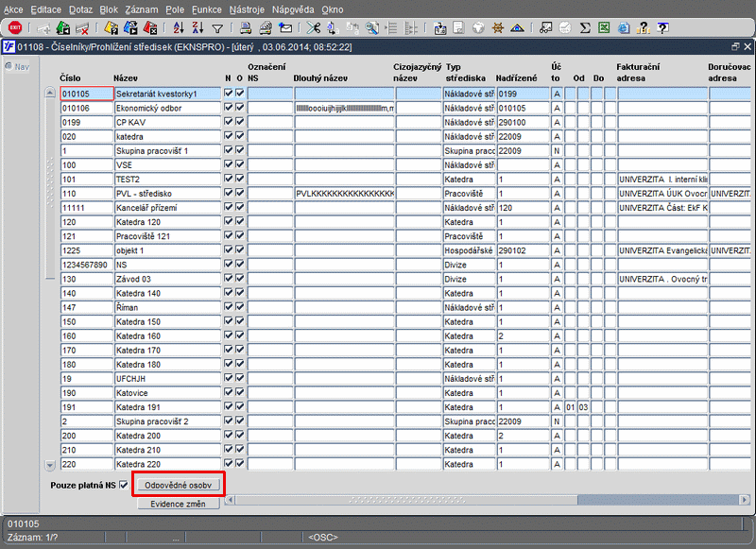This screenshot has width=756, height=549.
Task: Click the orange ship-wheel icon
Action: tap(498, 28)
